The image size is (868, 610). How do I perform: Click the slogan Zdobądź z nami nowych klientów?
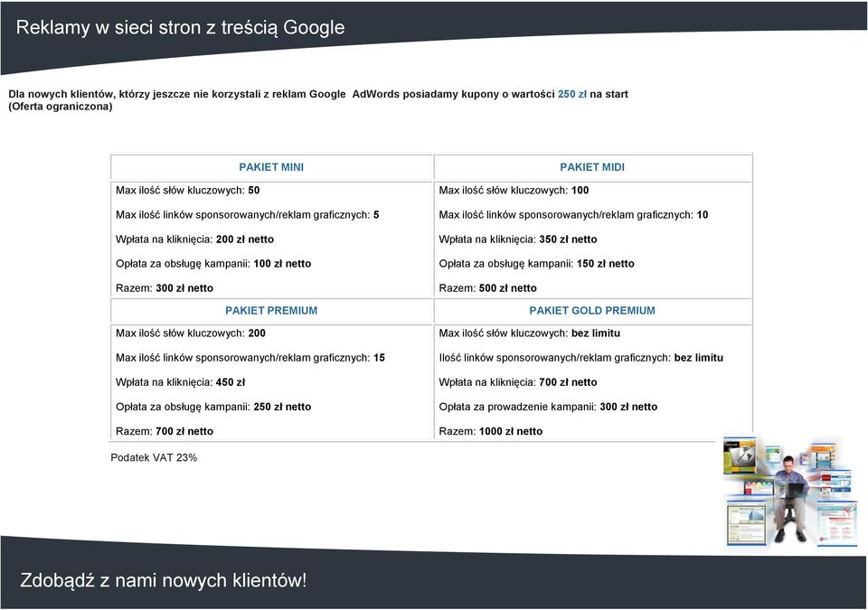164,580
